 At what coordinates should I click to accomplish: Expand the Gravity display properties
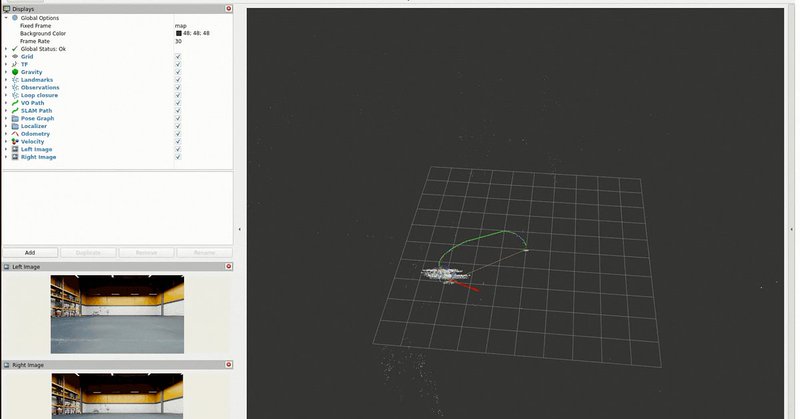click(6, 72)
